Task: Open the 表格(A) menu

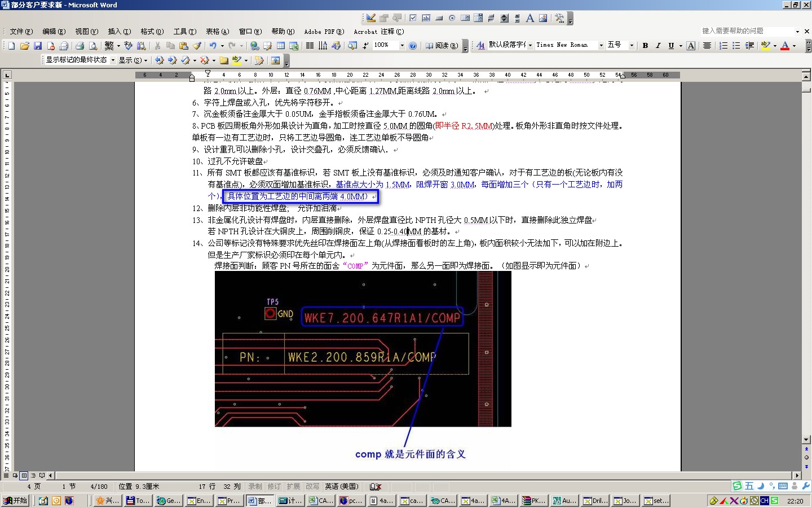Action: point(217,32)
